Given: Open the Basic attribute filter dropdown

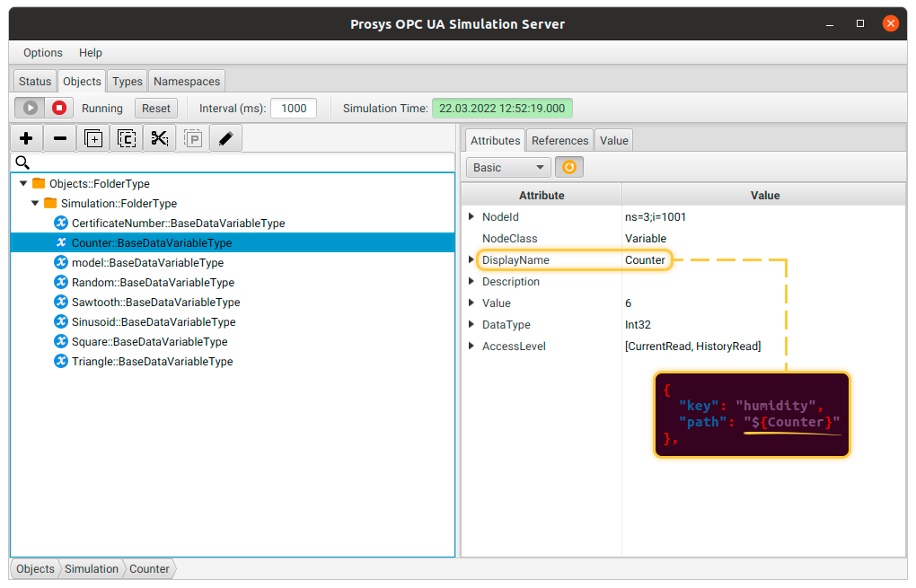Looking at the screenshot, I should pyautogui.click(x=508, y=168).
